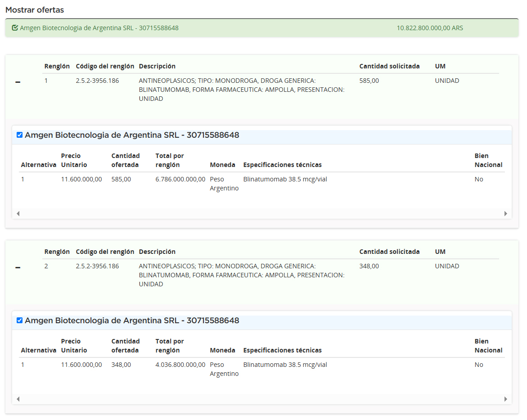Click Cantidad solicitada header in renglón 1 table
The height and width of the screenshot is (420, 527).
coord(389,66)
